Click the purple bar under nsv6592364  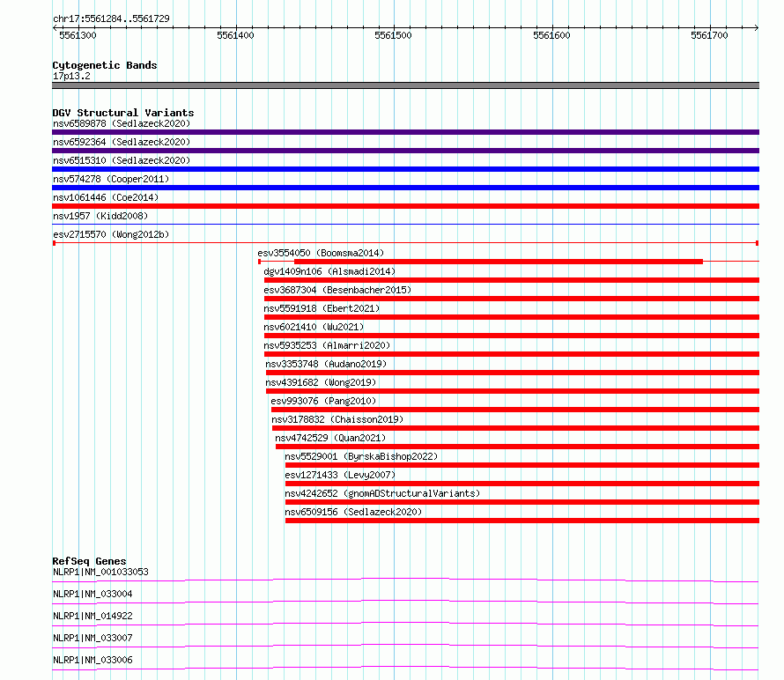[405, 151]
